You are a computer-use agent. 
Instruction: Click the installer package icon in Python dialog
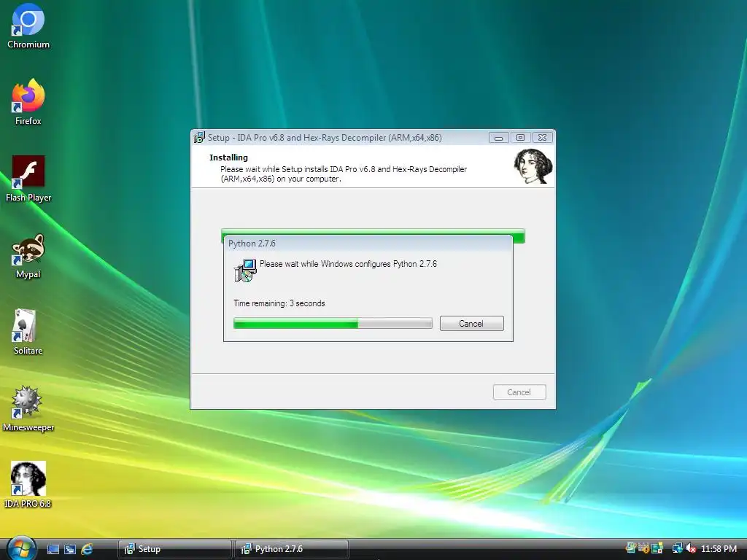pyautogui.click(x=245, y=271)
